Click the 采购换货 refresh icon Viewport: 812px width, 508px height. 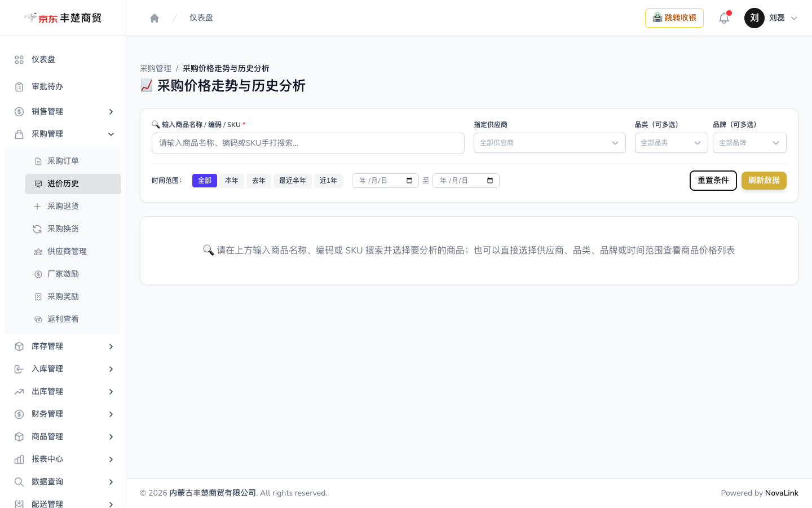tap(37, 229)
